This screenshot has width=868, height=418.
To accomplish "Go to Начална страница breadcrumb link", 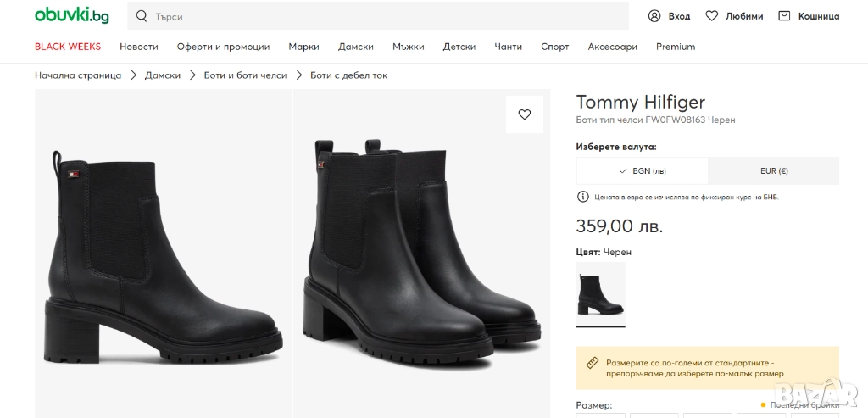I will [x=78, y=75].
